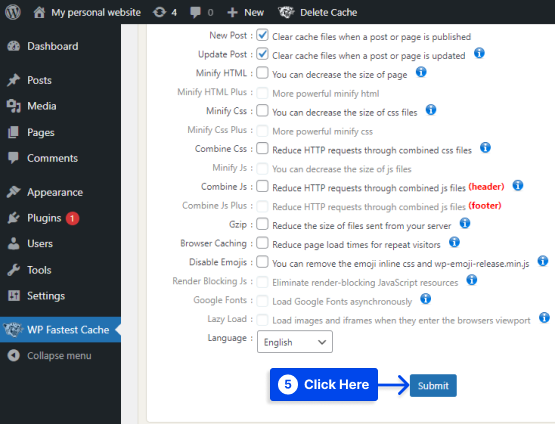Uncheck the New Post checkbox
The height and width of the screenshot is (424, 555).
coord(262,35)
